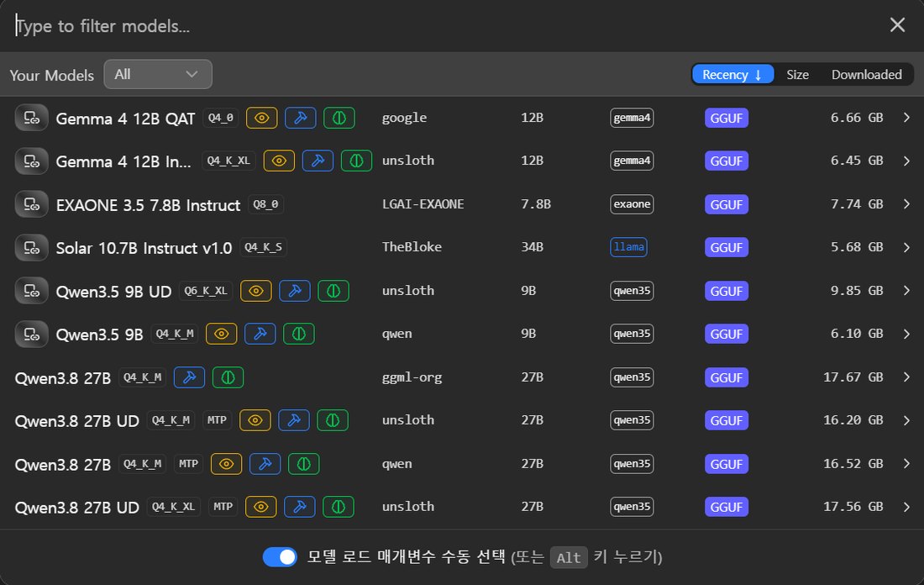Sort models by Recency

[x=732, y=74]
